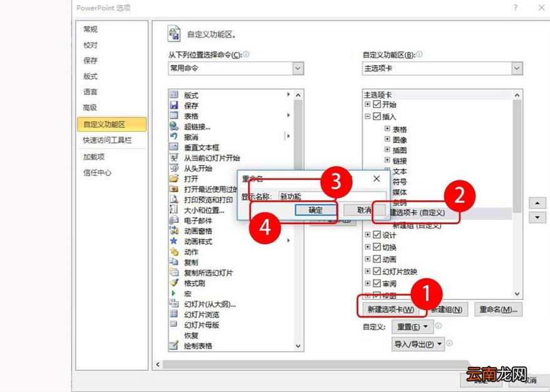Image resolution: width=550 pixels, height=392 pixels.
Task: Uncheck the 开始 tab checkbox
Action: pyautogui.click(x=376, y=104)
